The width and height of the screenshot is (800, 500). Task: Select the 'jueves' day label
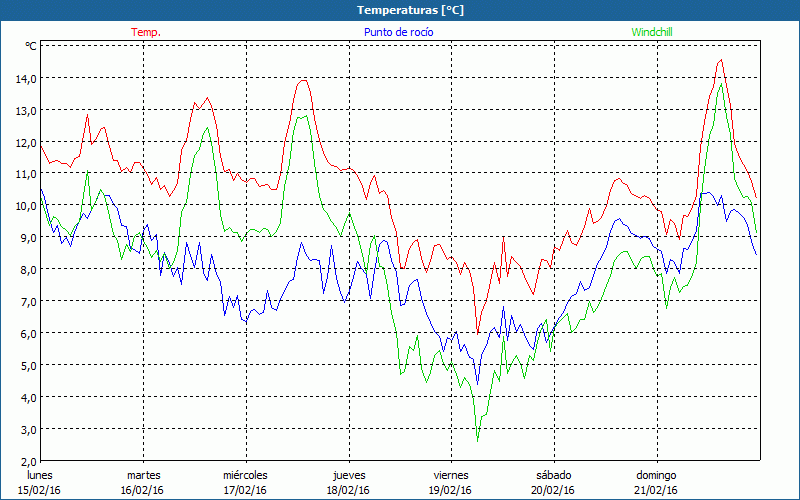click(348, 475)
